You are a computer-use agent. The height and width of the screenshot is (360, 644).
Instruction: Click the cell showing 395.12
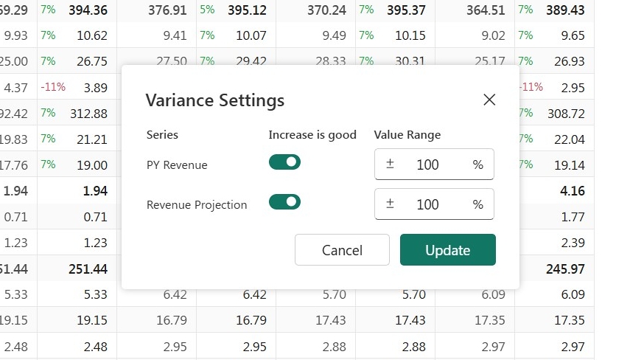point(248,10)
